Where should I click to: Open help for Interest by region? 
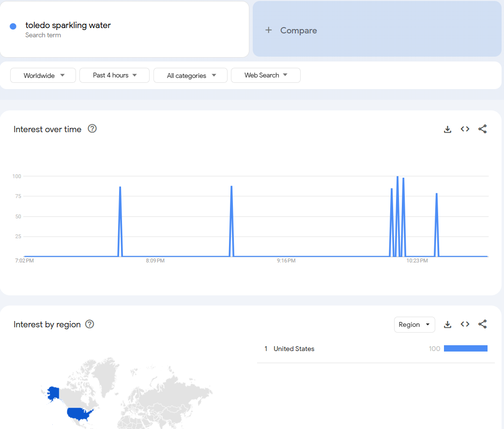[x=90, y=324]
